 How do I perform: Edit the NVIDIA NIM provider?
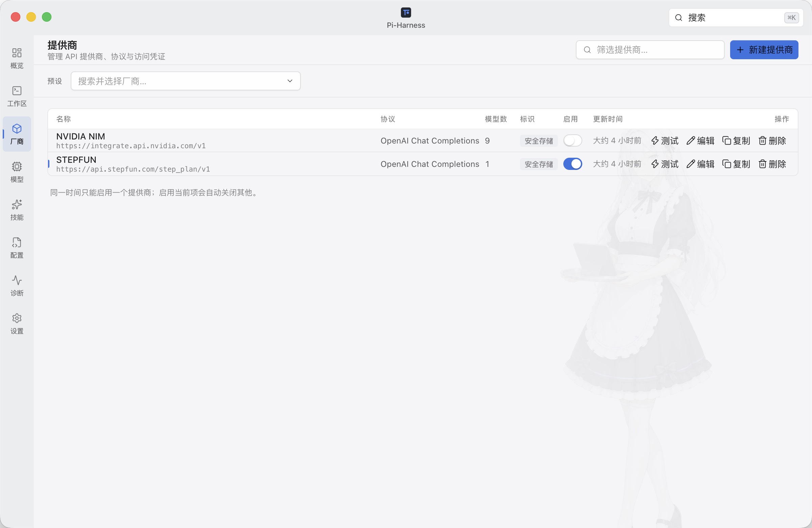[x=700, y=140]
